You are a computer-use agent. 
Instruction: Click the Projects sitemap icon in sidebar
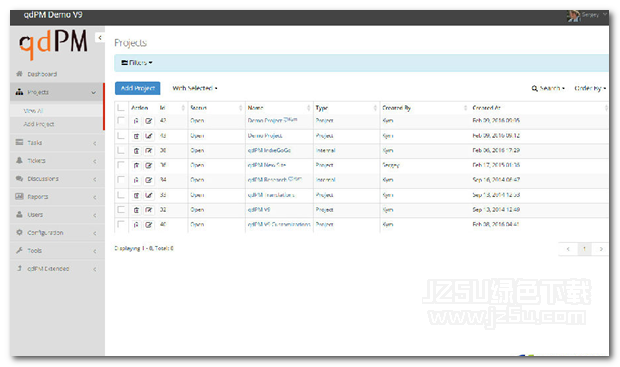(x=19, y=92)
